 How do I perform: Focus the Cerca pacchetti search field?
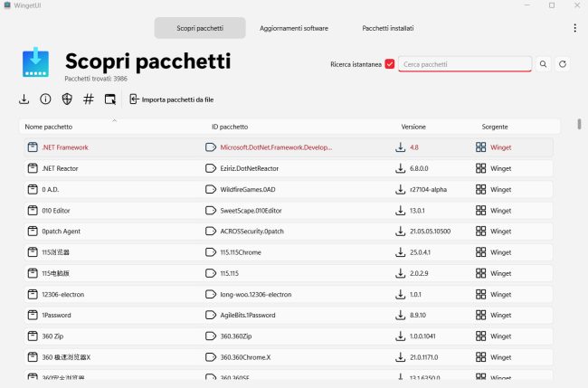465,64
